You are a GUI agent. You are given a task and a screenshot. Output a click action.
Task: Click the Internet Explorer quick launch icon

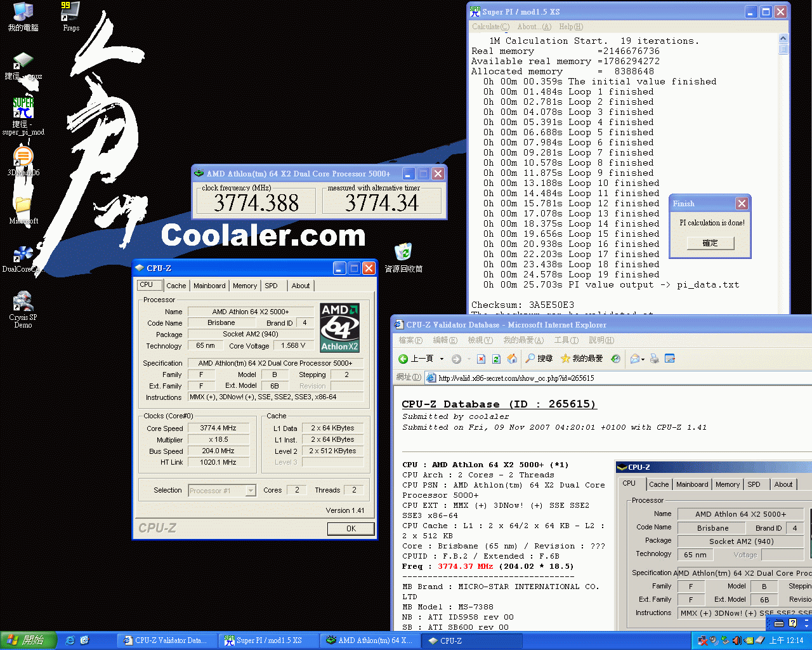tap(70, 640)
